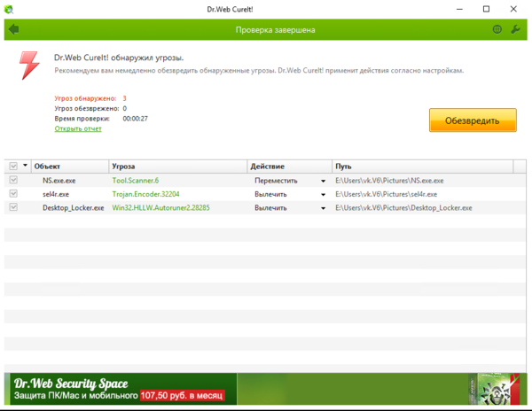Screen dimensions: 532x411
Task: Sort by Объект column header
Action: (x=70, y=167)
